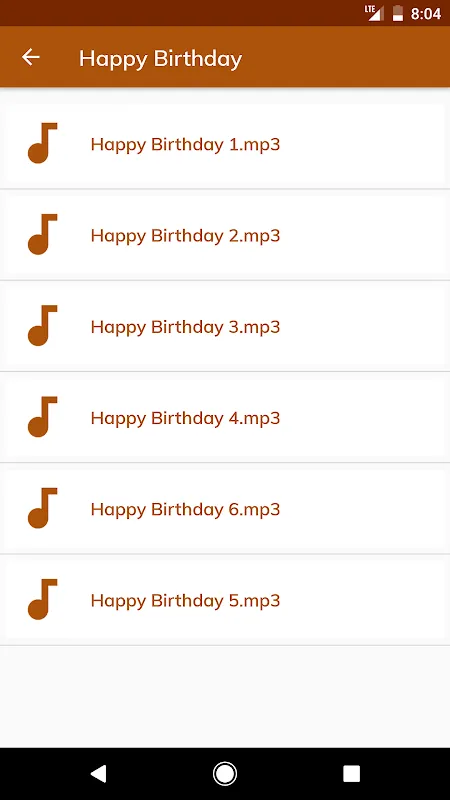This screenshot has width=450, height=800.
Task: Tap the Happy Birthday header title
Action: click(160, 59)
